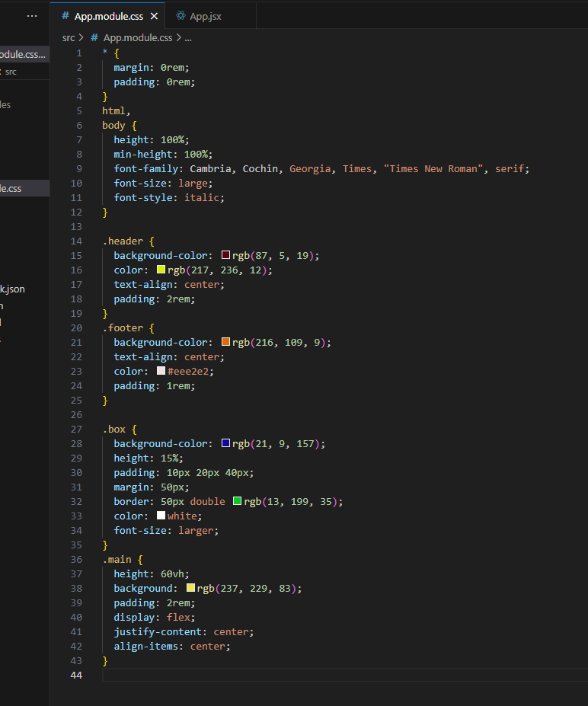Click the breadcrumb ellipsis symbol segment
588x706 pixels.
188,38
